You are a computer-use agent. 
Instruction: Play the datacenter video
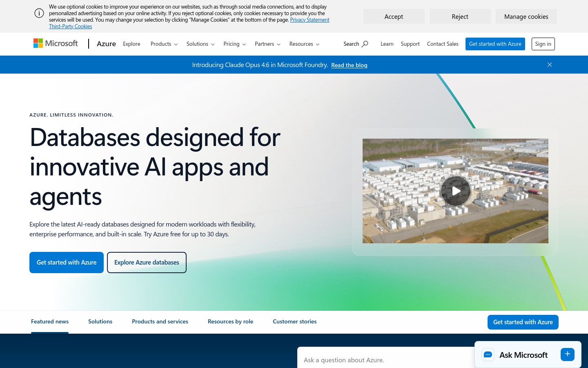coord(455,191)
